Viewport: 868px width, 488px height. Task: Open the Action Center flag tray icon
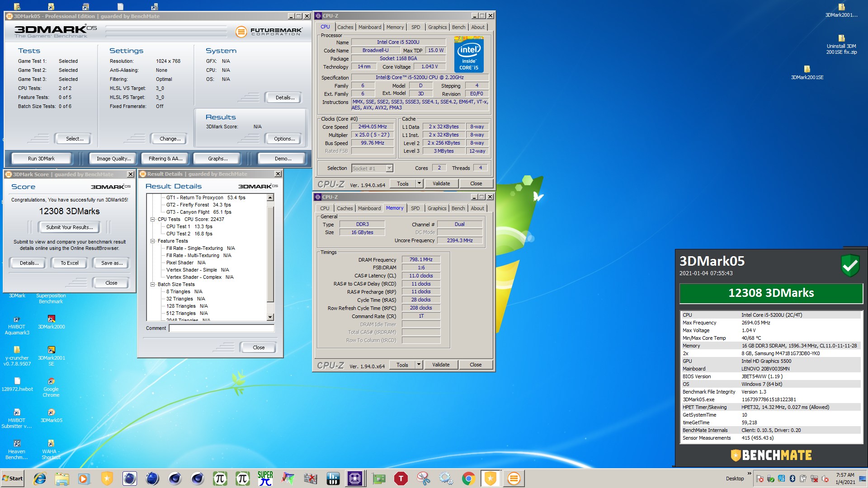(x=760, y=479)
